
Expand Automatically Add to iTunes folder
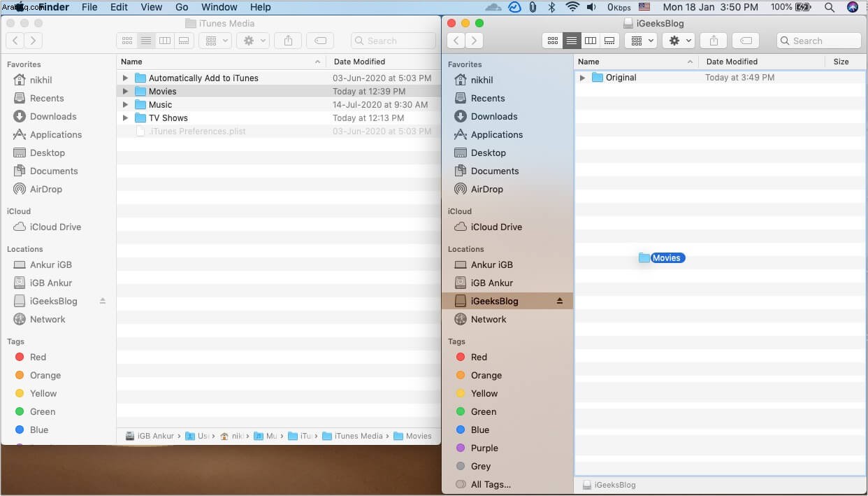pos(125,78)
